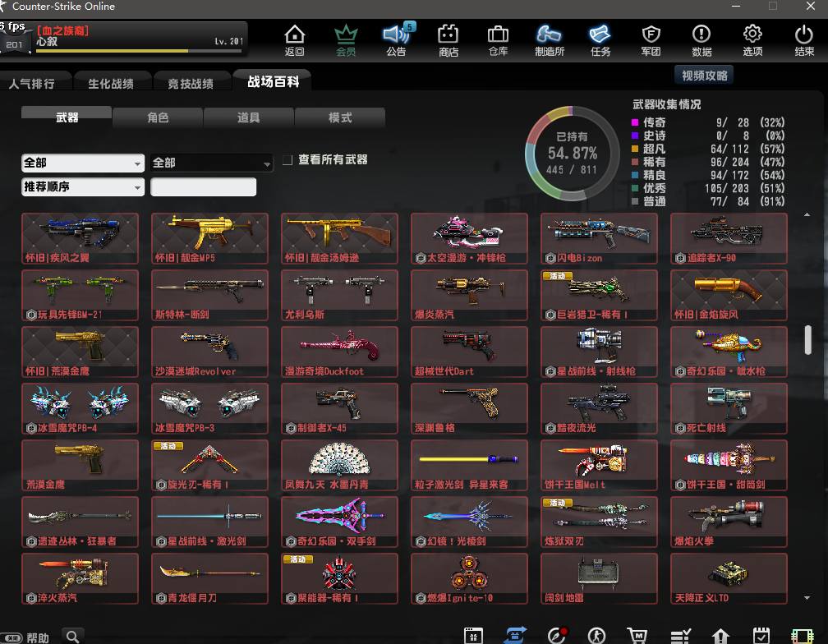Select the 炼狱双刃 weapon card
The width and height of the screenshot is (828, 644).
coord(600,522)
